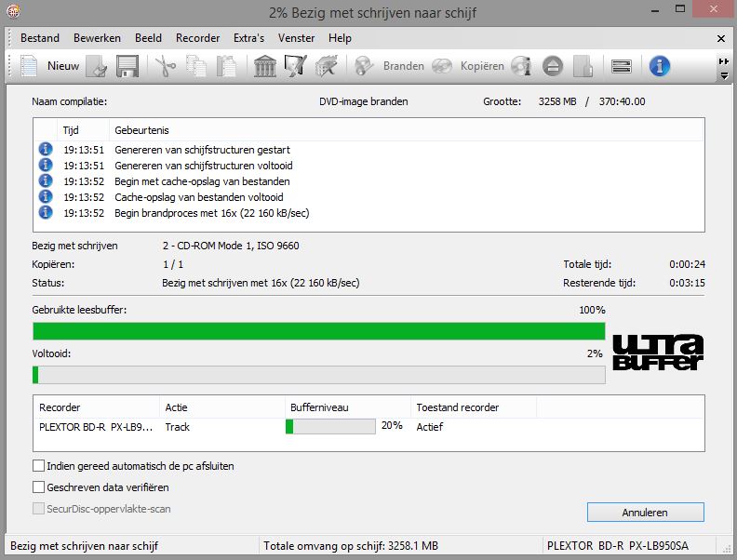Image resolution: width=737 pixels, height=560 pixels.
Task: Click the Branden toolbar label
Action: point(403,66)
